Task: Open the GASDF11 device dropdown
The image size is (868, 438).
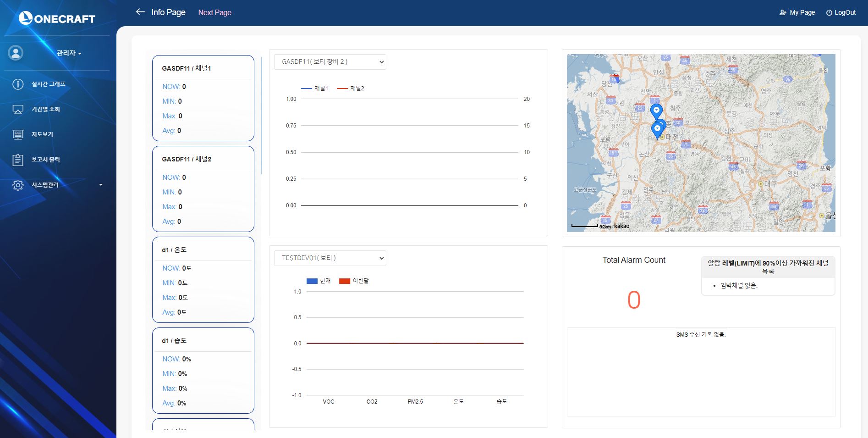Action: [330, 62]
